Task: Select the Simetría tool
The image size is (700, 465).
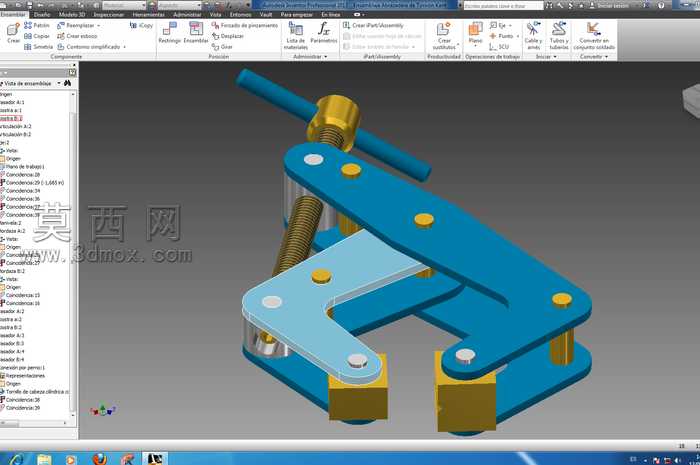Action: point(38,46)
